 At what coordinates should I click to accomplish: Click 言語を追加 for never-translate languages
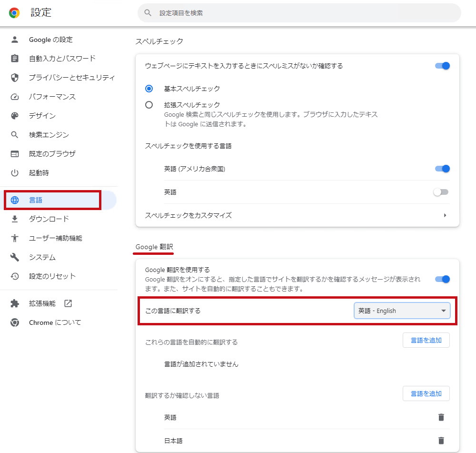[426, 393]
